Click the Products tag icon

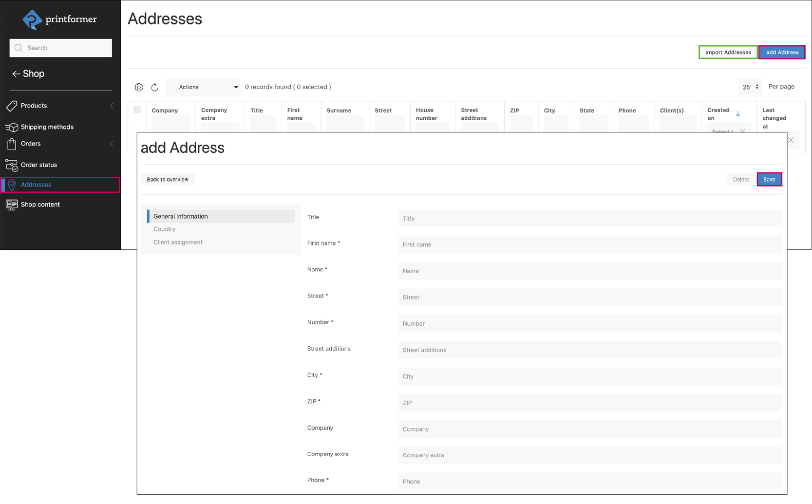(x=12, y=106)
